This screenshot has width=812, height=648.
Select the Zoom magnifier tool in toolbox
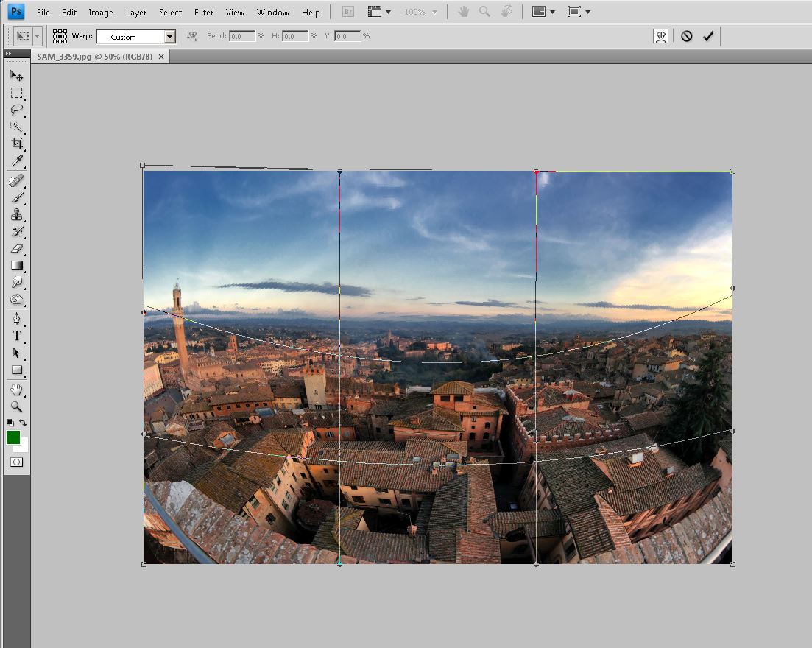click(x=16, y=406)
